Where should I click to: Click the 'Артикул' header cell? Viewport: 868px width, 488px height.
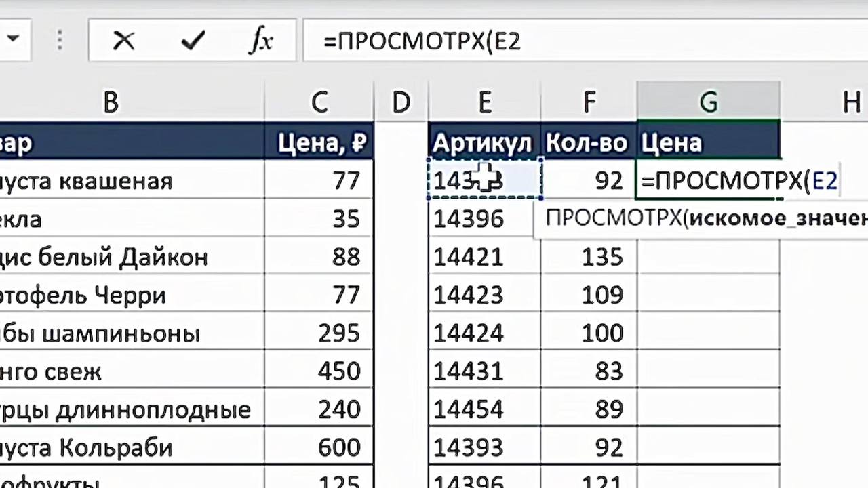click(485, 142)
